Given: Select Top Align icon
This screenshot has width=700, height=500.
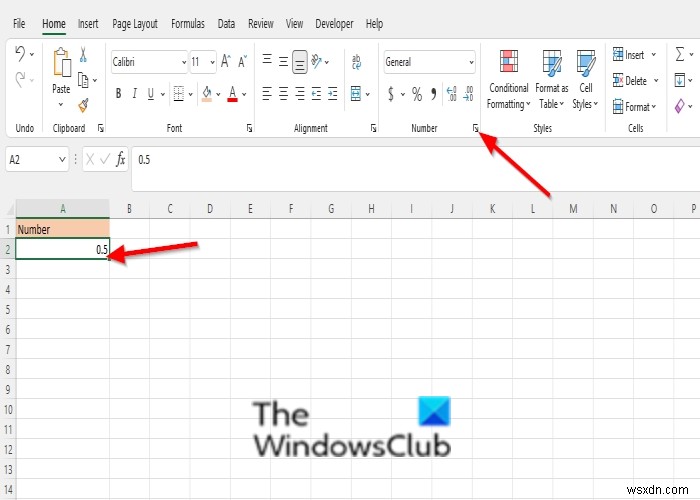Looking at the screenshot, I should coord(267,60).
